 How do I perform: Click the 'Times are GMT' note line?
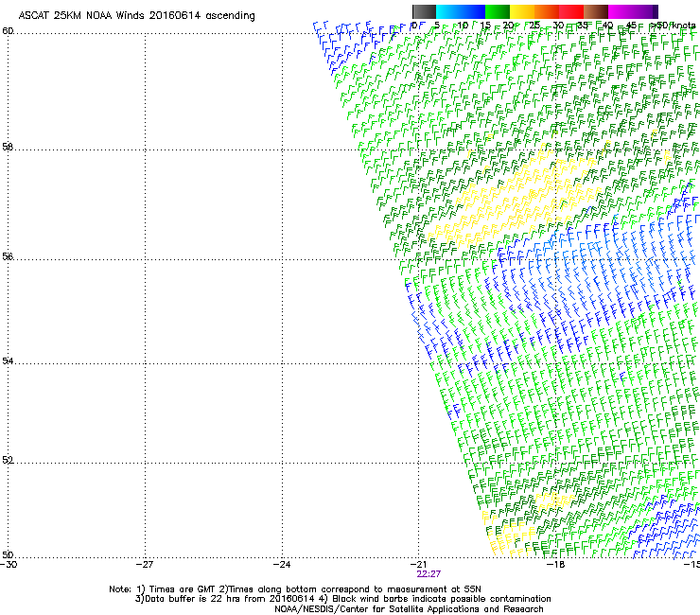(x=295, y=589)
